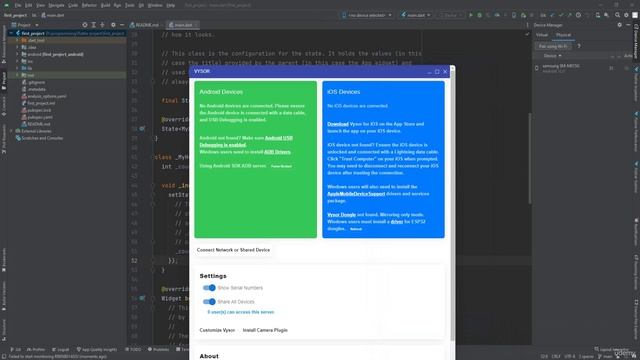
Task: Open the Navigate menu in Android Studio
Action: (56, 5)
